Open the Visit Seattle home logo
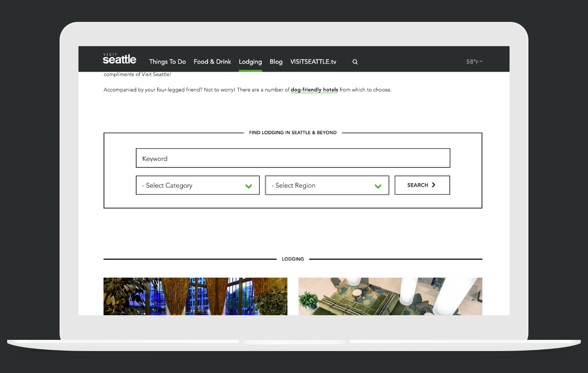The height and width of the screenshot is (373, 588). click(119, 59)
